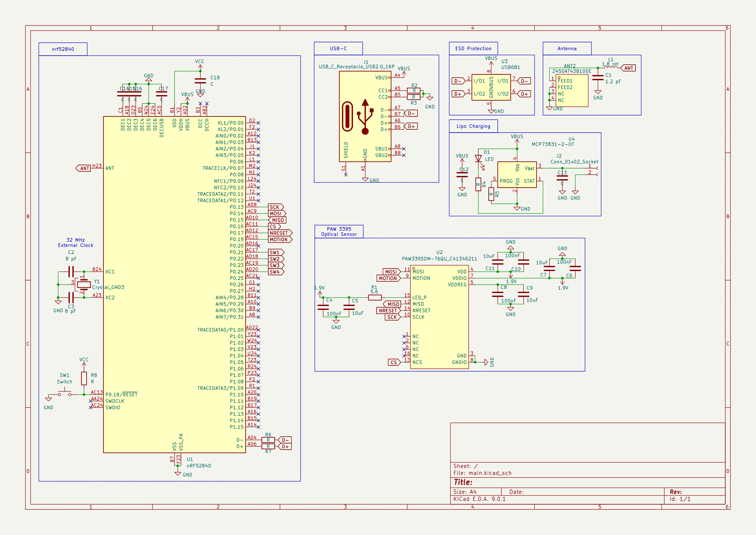Image resolution: width=756 pixels, height=535 pixels.
Task: Click the ANT label beside inductor L1
Action: point(628,68)
